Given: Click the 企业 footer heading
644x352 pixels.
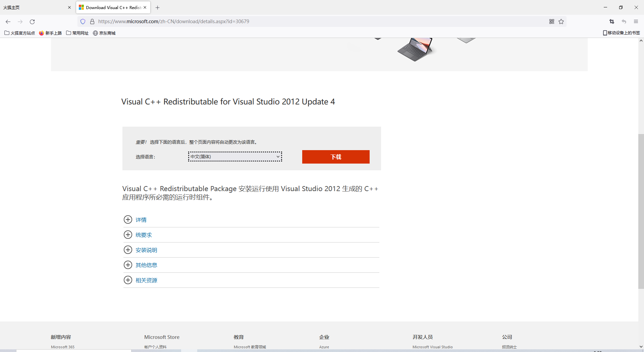Looking at the screenshot, I should click(324, 337).
